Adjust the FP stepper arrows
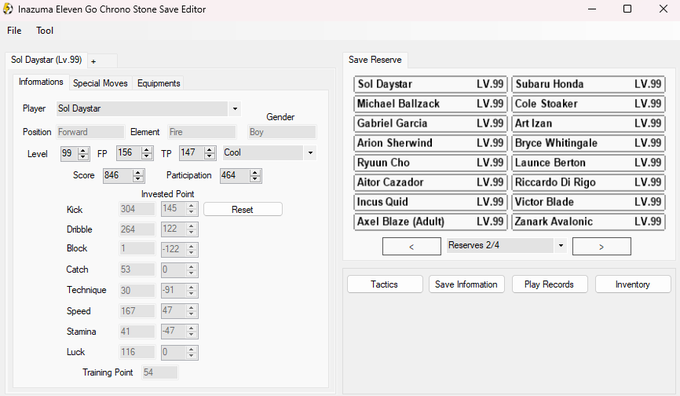The image size is (680, 396). [147, 153]
